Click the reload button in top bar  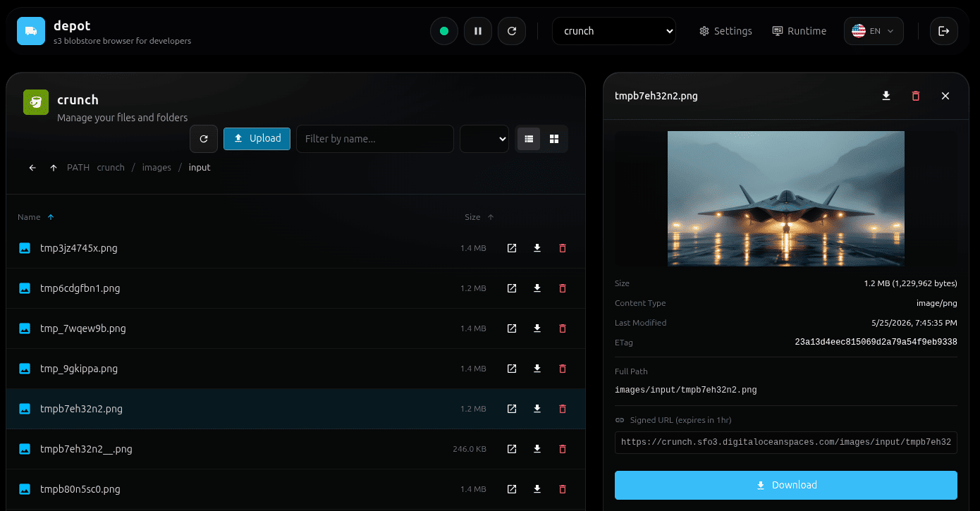512,31
